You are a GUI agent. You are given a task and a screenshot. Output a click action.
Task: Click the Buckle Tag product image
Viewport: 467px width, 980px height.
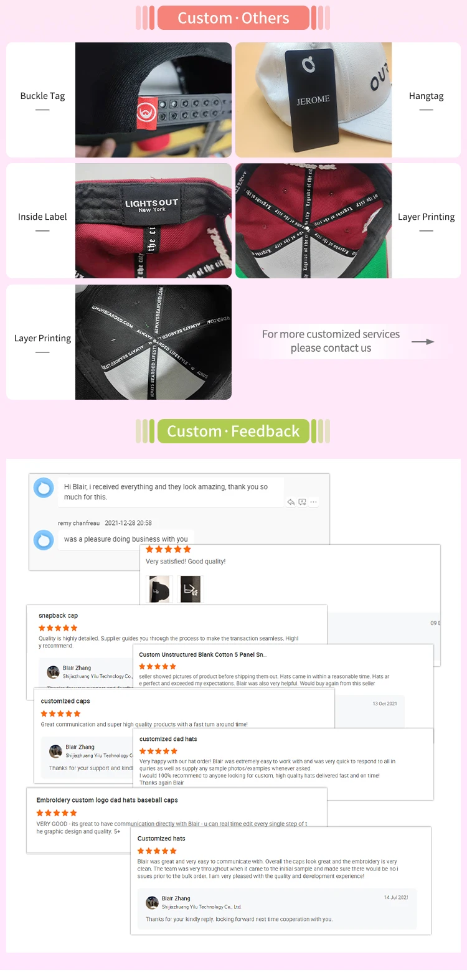pyautogui.click(x=153, y=100)
